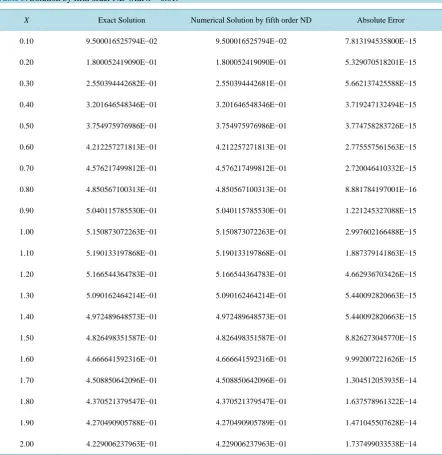Click absolute error 5.662137425588E-15
This screenshot has width=442, height=455.
(x=381, y=84)
